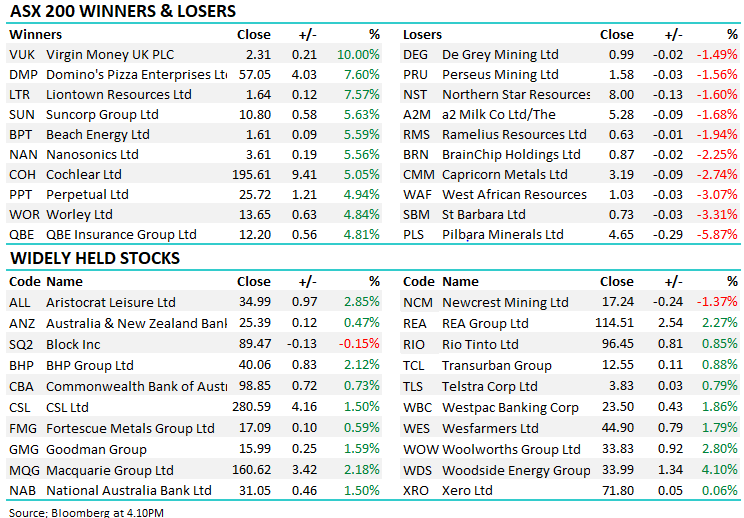Viewport: 744px width, 518px height.
Task: Click the VUK stock code
Action: tap(22, 55)
